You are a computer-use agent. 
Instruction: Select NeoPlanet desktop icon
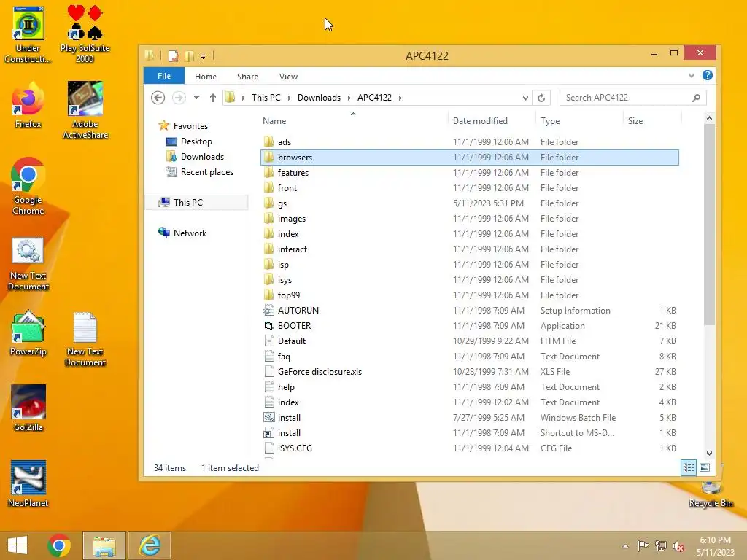[28, 484]
